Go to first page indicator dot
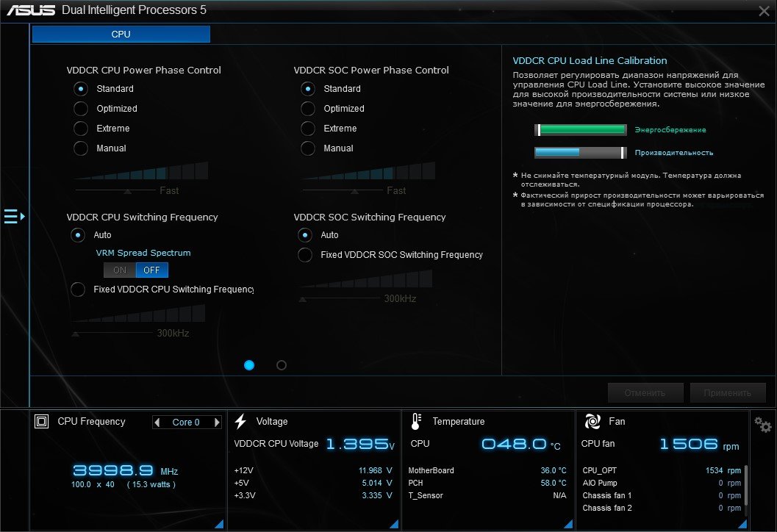This screenshot has width=777, height=532. 249,365
